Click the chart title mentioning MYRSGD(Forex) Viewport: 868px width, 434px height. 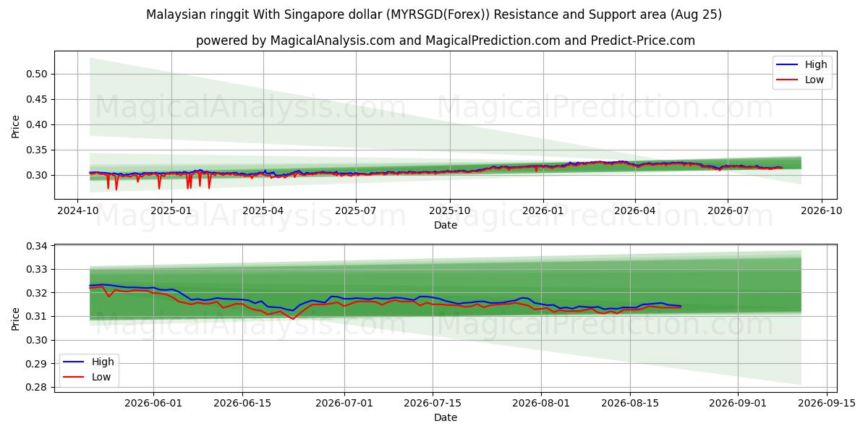pos(434,14)
